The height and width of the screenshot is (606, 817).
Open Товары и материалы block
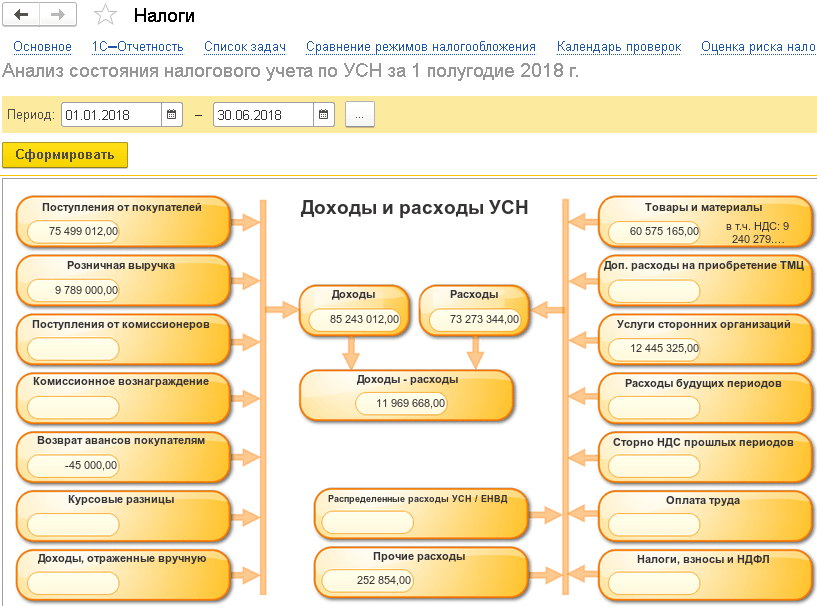tap(703, 221)
